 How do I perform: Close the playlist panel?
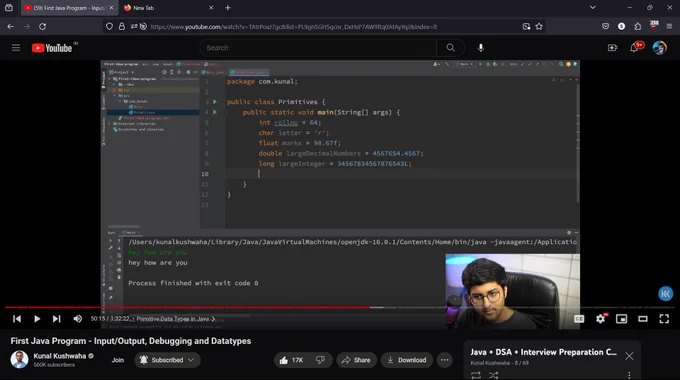pyautogui.click(x=629, y=356)
